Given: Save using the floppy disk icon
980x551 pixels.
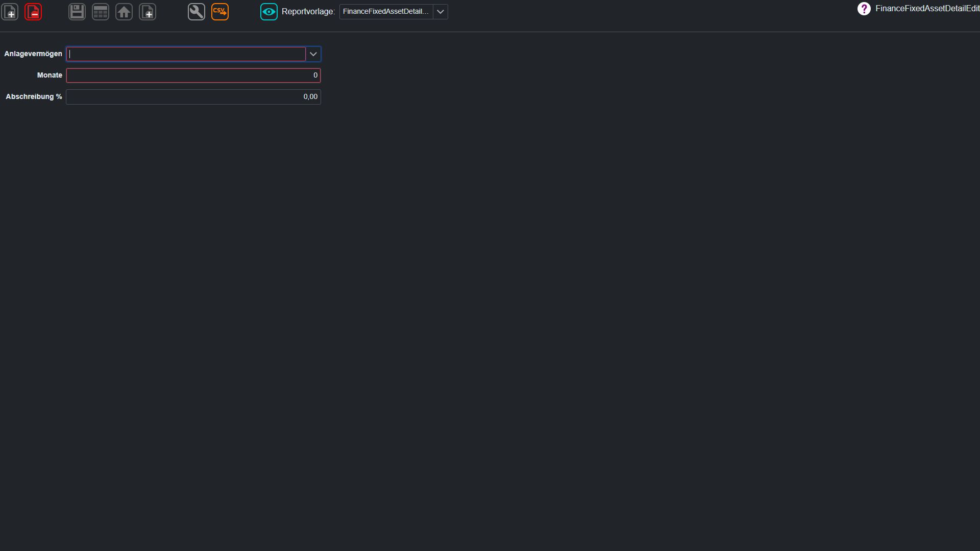Looking at the screenshot, I should coord(77,12).
